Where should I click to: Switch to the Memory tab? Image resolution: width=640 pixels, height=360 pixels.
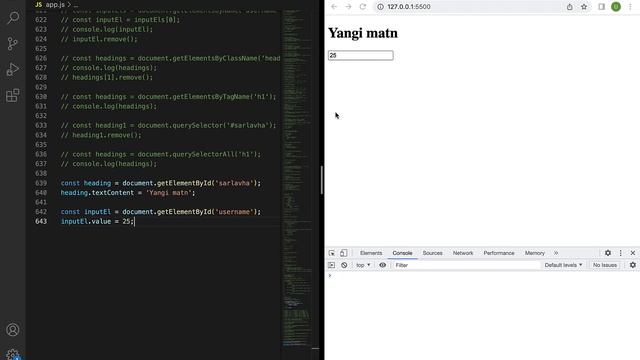535,253
